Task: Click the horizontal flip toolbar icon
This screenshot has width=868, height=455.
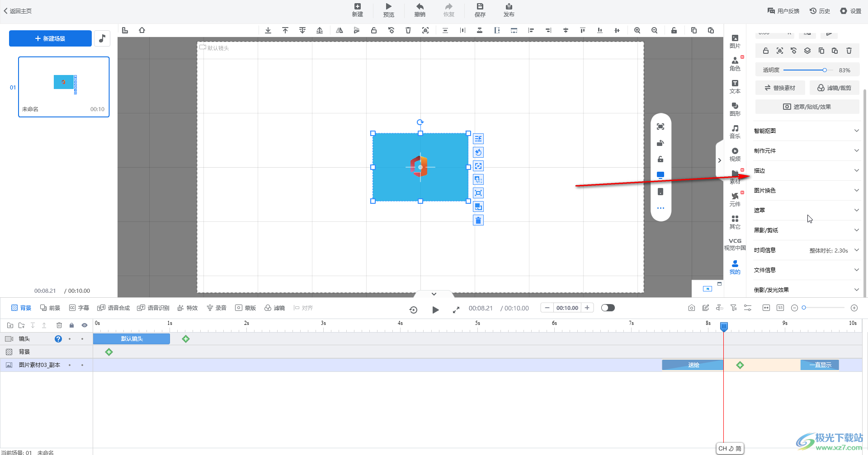Action: pos(340,30)
